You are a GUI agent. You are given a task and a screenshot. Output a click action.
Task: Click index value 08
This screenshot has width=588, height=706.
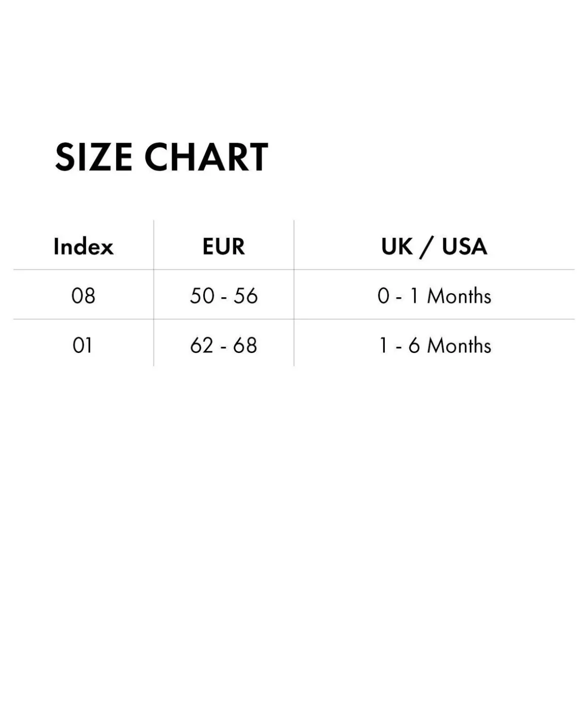click(83, 296)
